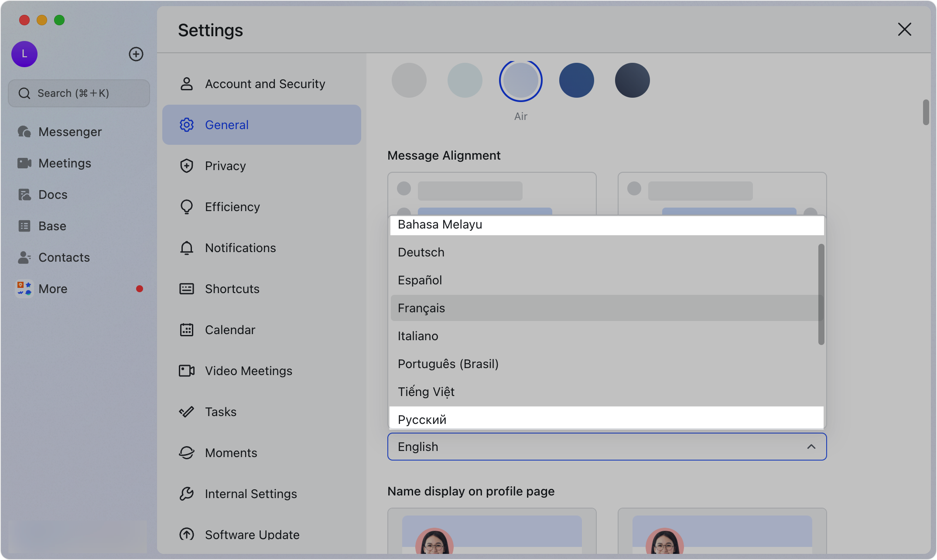Click the user avatar L

[24, 54]
